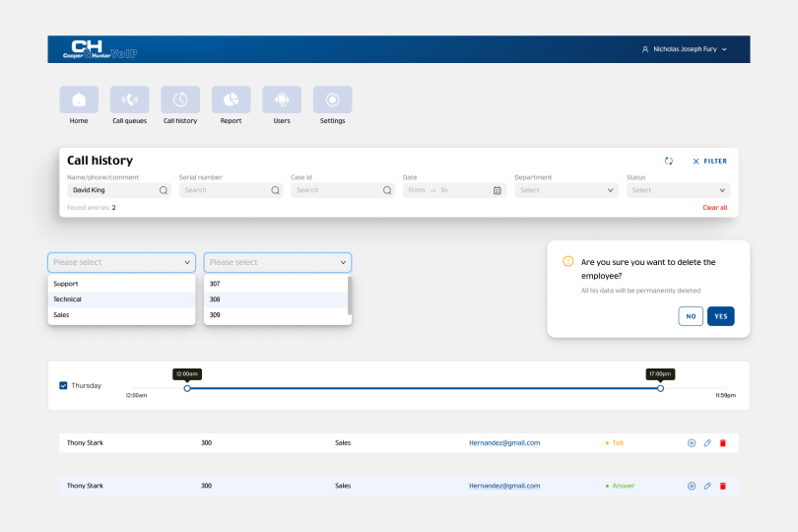Expand the Department select dropdown

pyautogui.click(x=565, y=190)
